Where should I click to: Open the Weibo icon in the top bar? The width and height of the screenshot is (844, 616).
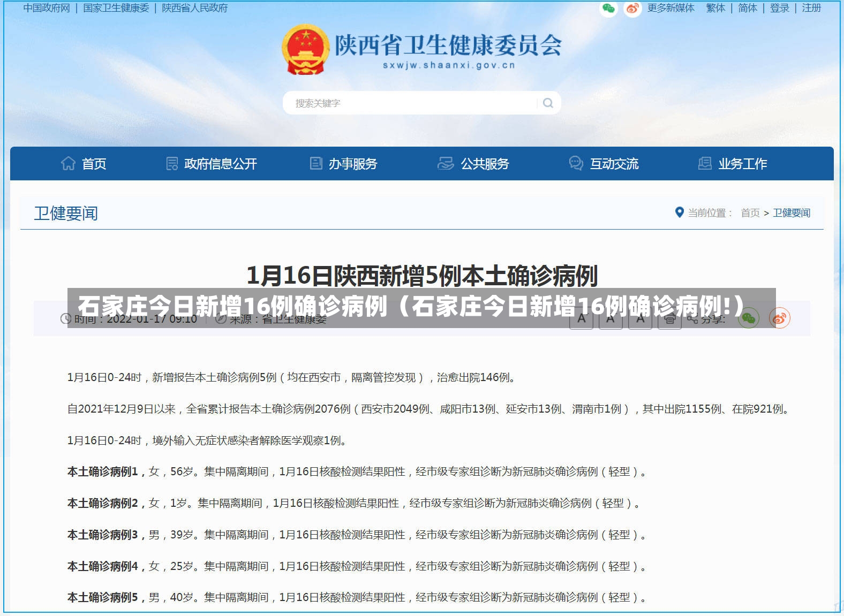pos(632,8)
